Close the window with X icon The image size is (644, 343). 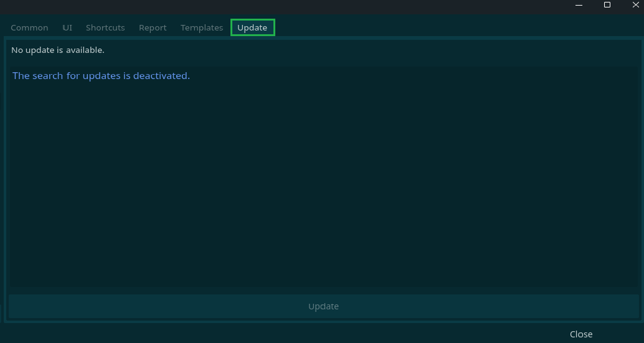[x=635, y=5]
